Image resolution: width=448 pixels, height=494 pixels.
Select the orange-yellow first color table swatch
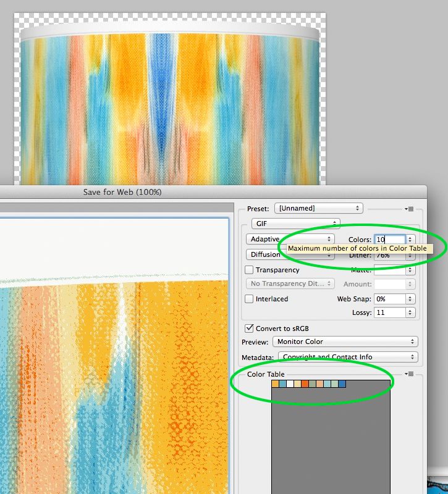275,384
